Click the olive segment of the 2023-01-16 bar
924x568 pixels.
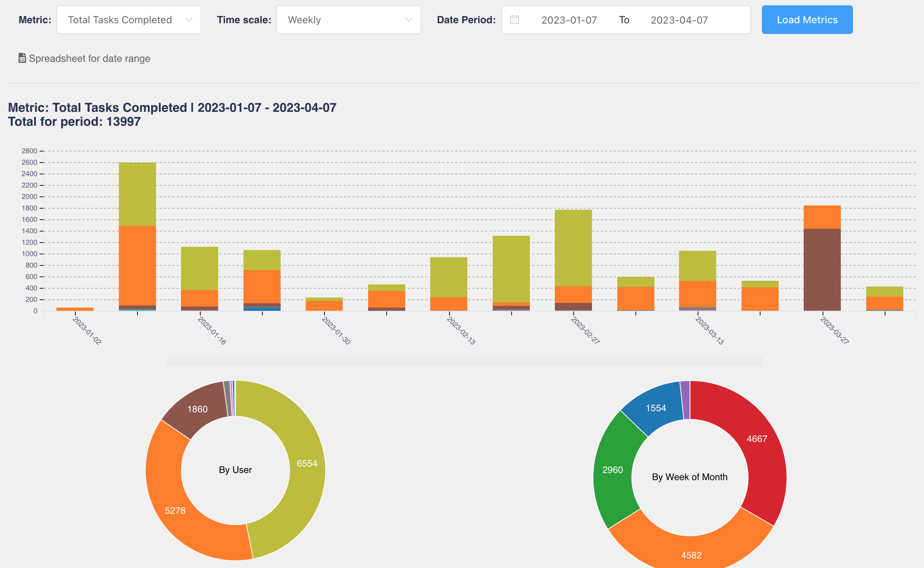(x=199, y=268)
